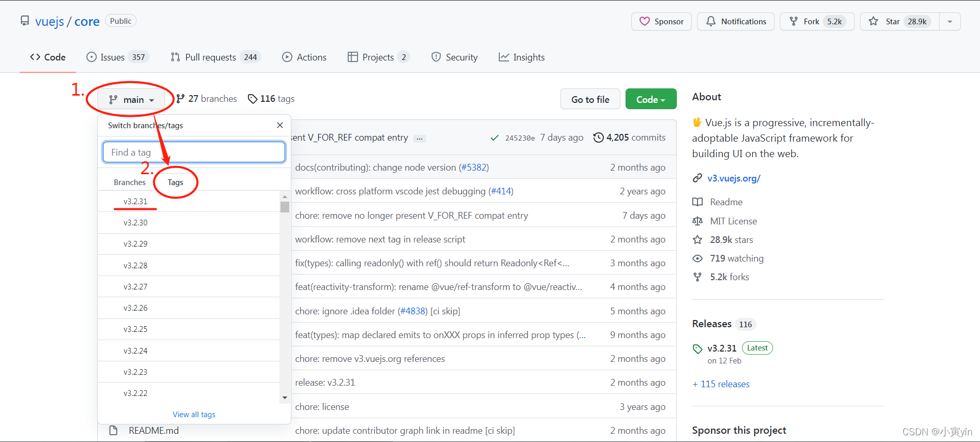Expand the Star lists dropdown arrow
Image resolution: width=980 pixels, height=442 pixels.
click(x=950, y=22)
